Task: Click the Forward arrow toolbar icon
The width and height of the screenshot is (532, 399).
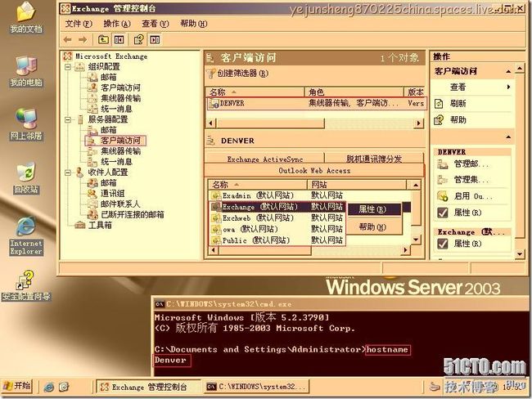Action: coord(83,40)
